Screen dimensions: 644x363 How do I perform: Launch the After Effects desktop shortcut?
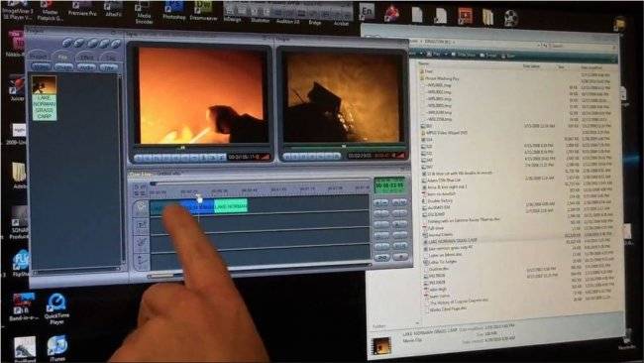(x=113, y=8)
